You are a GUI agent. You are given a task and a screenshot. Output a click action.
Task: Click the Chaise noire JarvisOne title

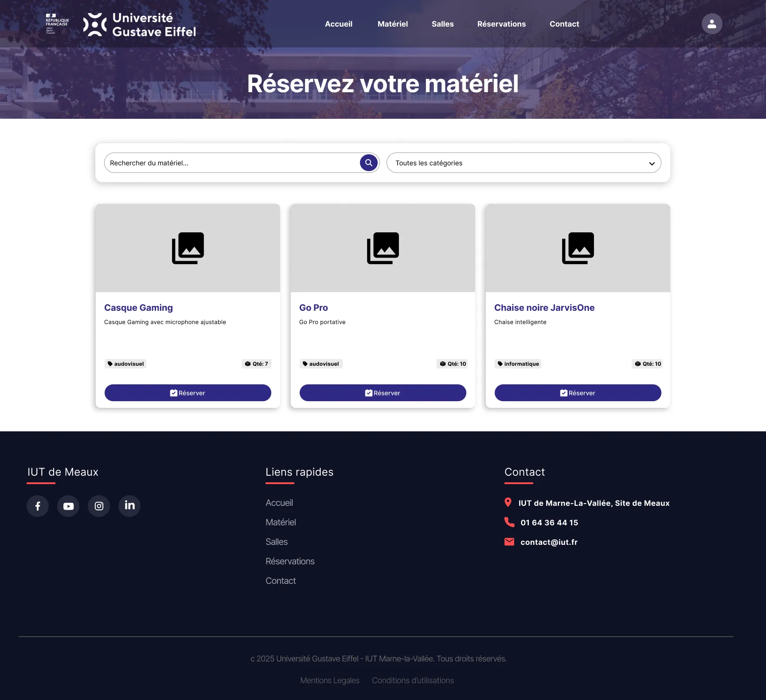(x=544, y=308)
